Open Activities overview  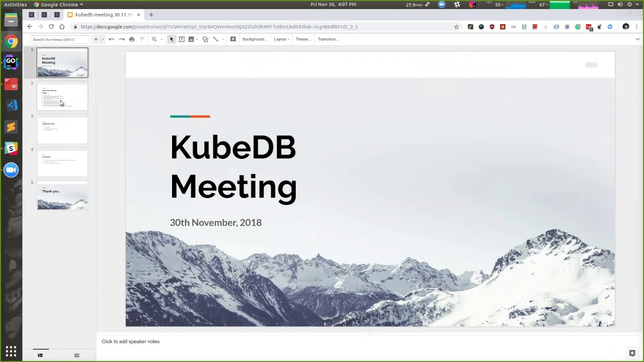15,5
